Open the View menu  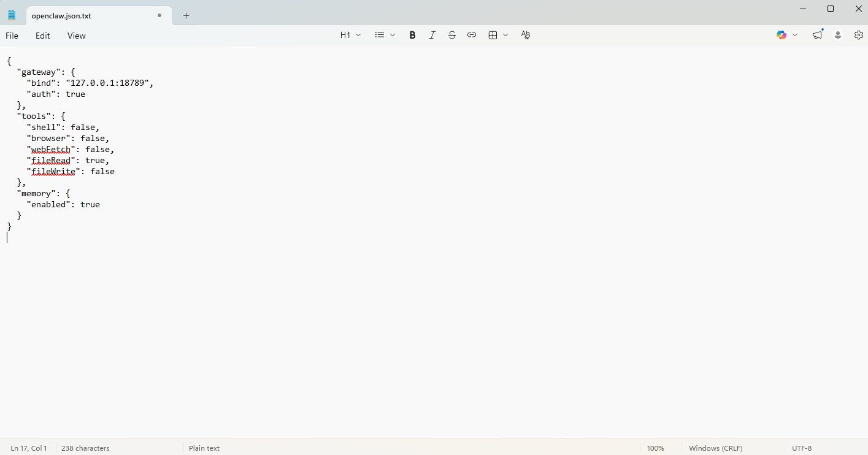[x=77, y=36]
